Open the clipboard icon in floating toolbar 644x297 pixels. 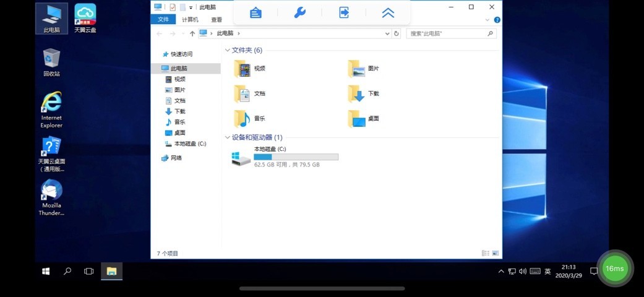click(255, 12)
